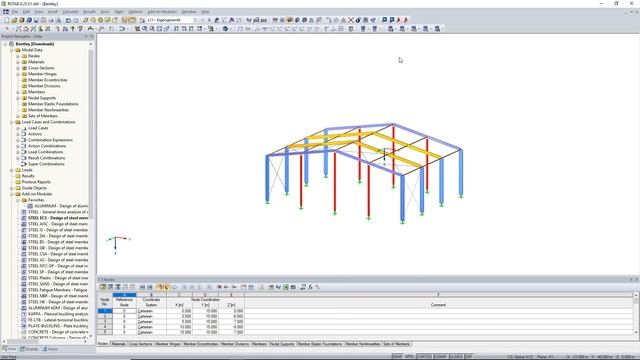
Task: Switch to the Members table tab
Action: click(259, 344)
